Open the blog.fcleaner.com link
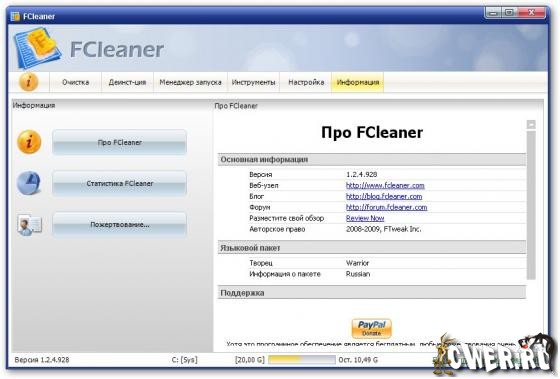560x379 pixels. coord(384,196)
